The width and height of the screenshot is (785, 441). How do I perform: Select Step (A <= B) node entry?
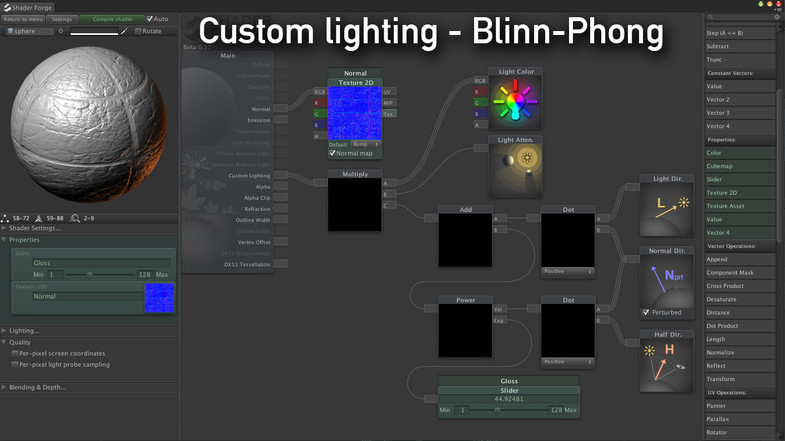click(x=740, y=33)
